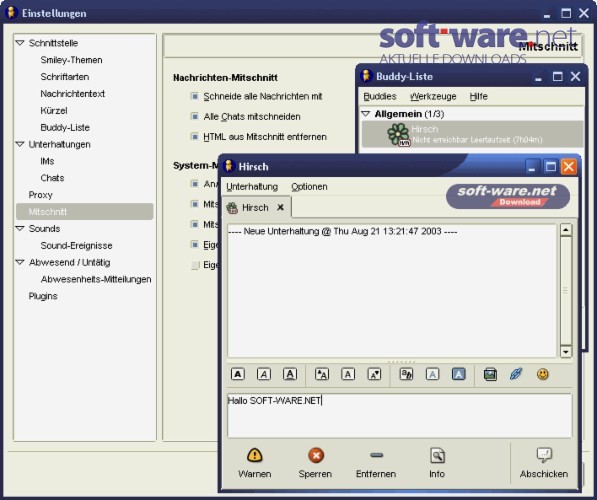Minimize the Buddy-Liste window
The image size is (597, 500).
538,77
